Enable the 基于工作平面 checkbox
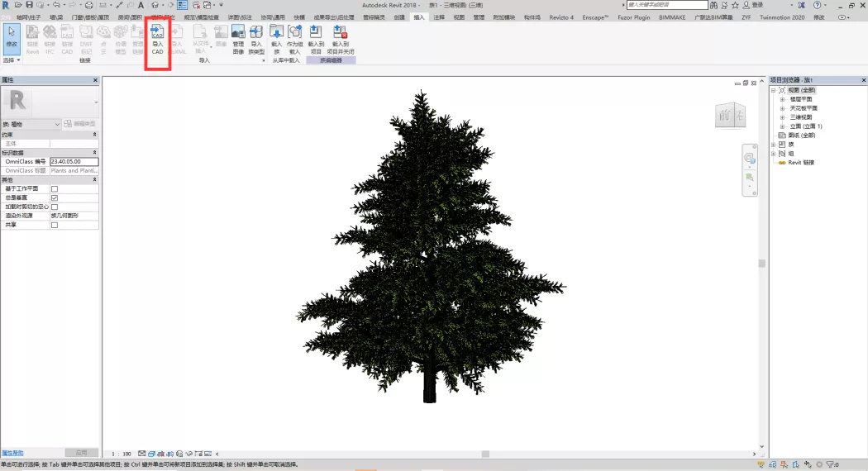This screenshot has width=868, height=471. click(x=55, y=189)
